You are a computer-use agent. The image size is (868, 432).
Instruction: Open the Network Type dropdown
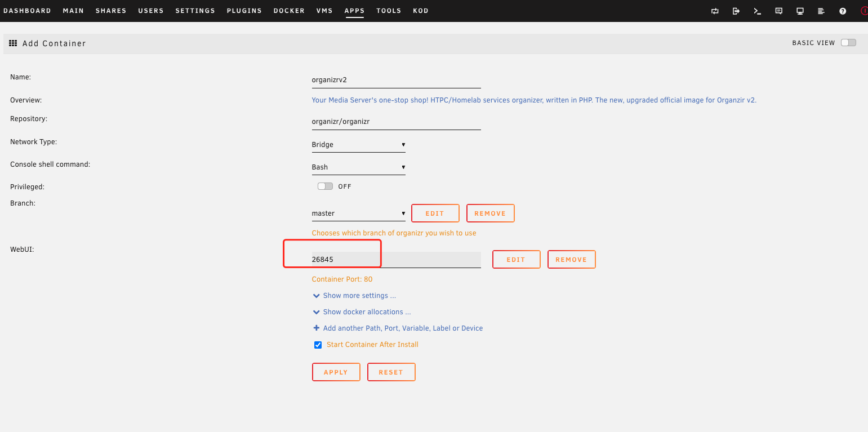click(358, 145)
